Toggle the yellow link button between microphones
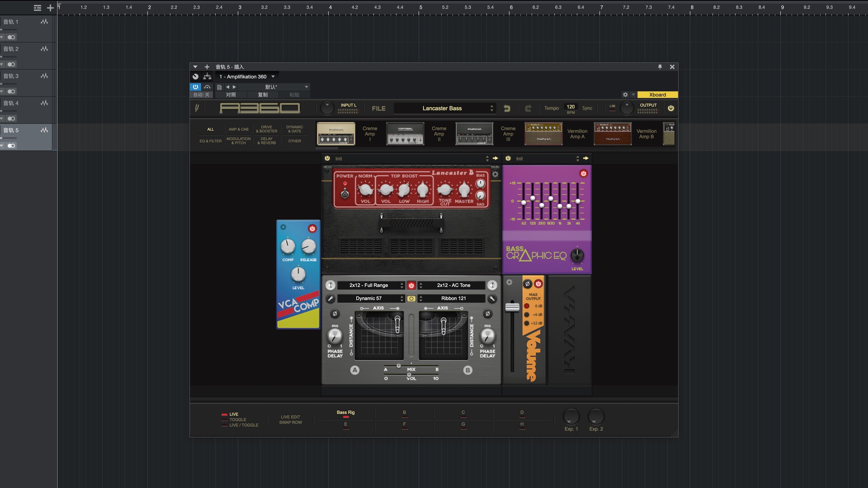The width and height of the screenshot is (868, 488). point(411,299)
